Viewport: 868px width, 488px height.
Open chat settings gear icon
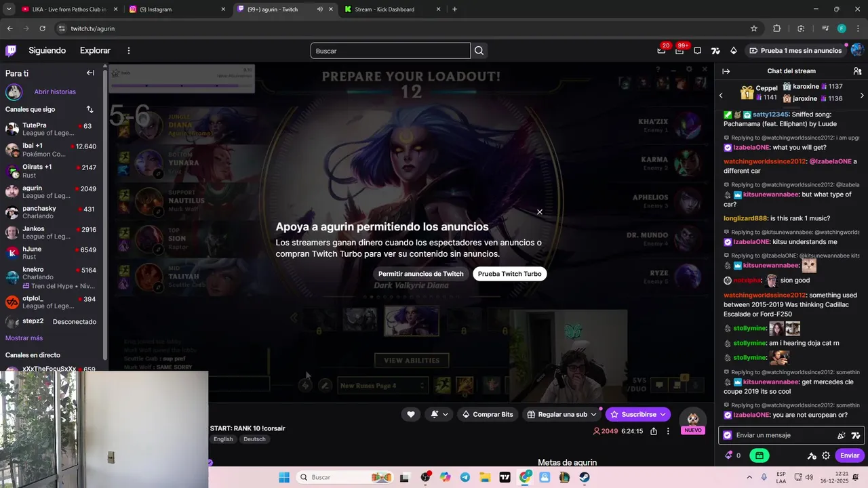point(826,455)
